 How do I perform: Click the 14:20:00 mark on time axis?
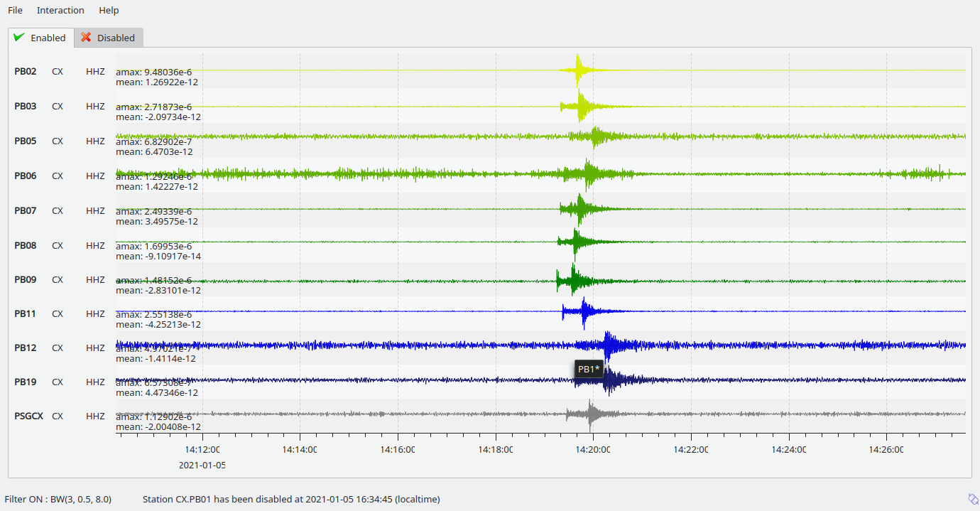593,449
